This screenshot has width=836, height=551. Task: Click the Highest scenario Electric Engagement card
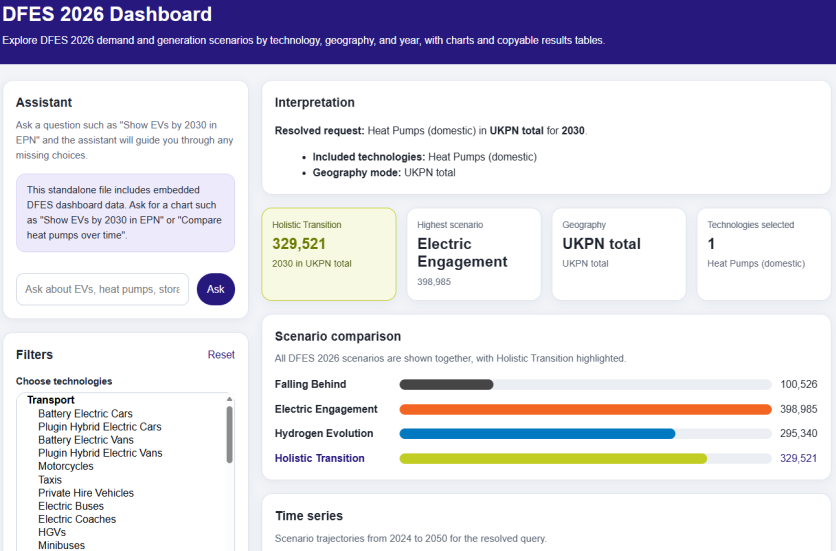tap(474, 254)
